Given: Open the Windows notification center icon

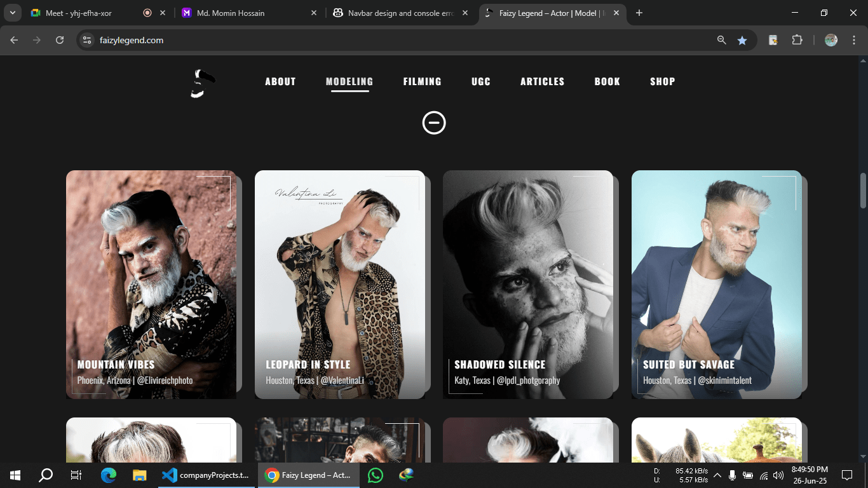Looking at the screenshot, I should [x=847, y=475].
